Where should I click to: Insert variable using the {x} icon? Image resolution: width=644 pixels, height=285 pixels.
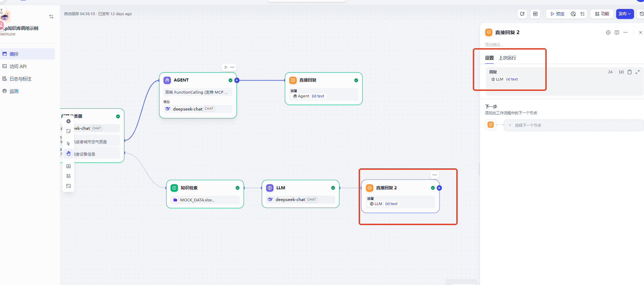coord(621,72)
